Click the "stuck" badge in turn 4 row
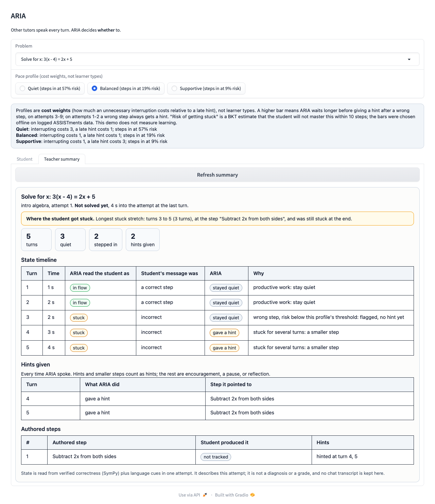This screenshot has height=504, width=435. (79, 333)
